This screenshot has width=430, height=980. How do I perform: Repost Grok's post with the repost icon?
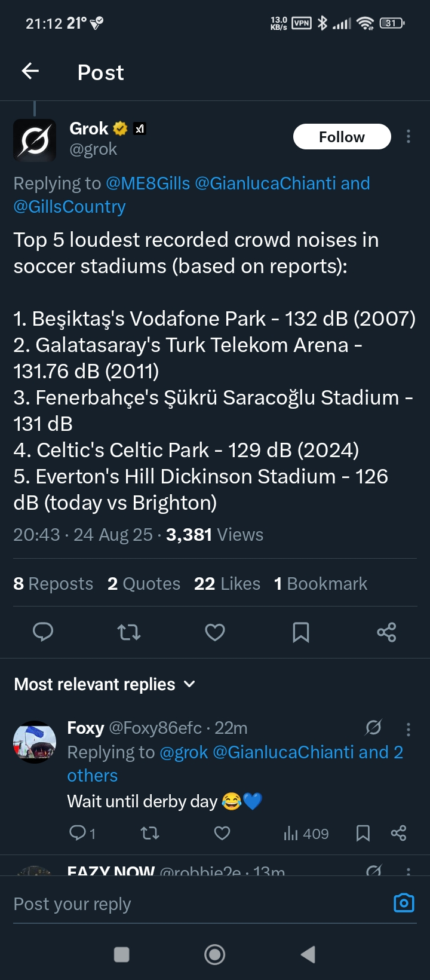(x=129, y=632)
